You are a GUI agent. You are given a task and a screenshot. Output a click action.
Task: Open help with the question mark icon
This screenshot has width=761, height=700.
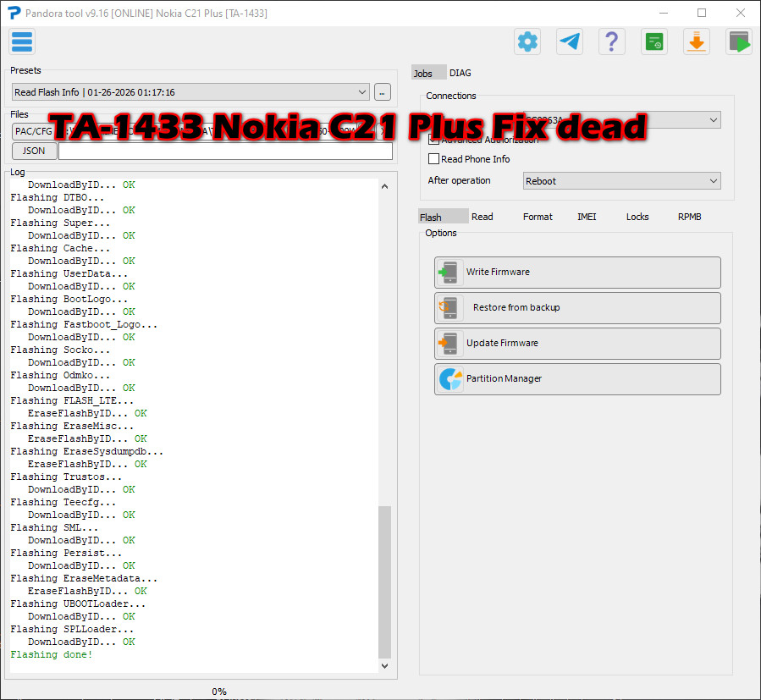click(611, 41)
